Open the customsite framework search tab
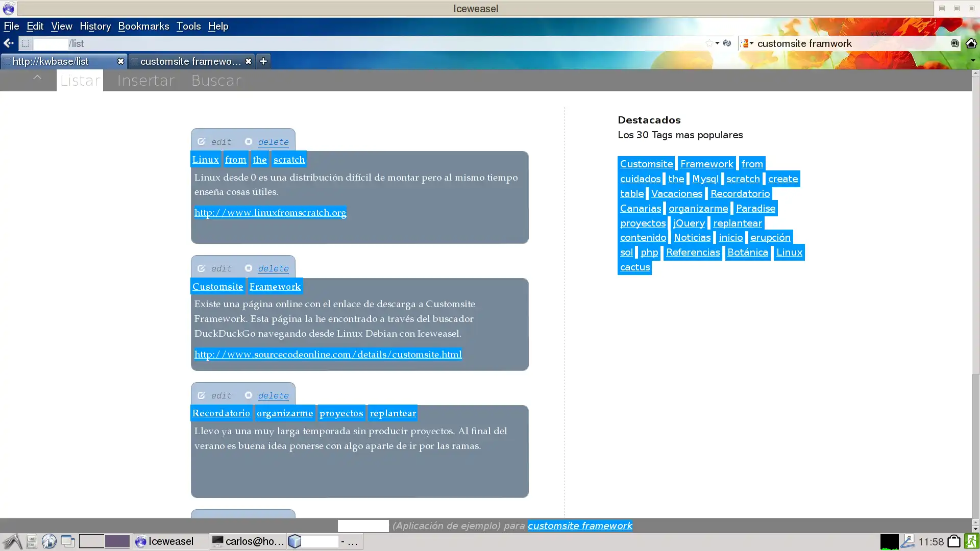Image resolution: width=980 pixels, height=551 pixels. click(189, 61)
